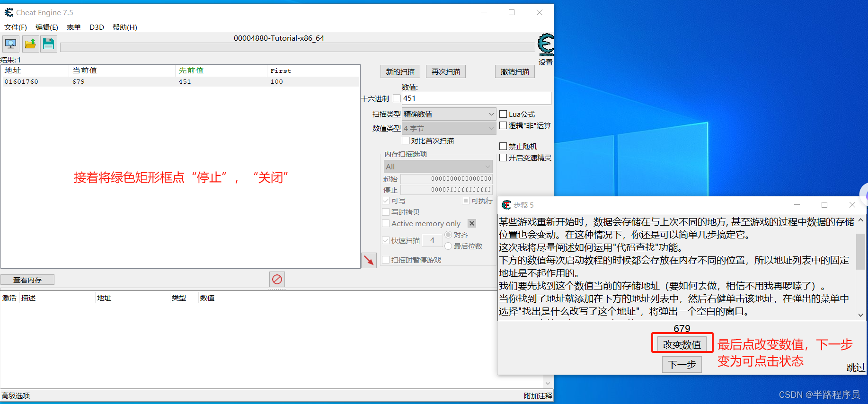
Task: Click the process name 00004880-Tutorial-x86_64
Action: coord(279,38)
